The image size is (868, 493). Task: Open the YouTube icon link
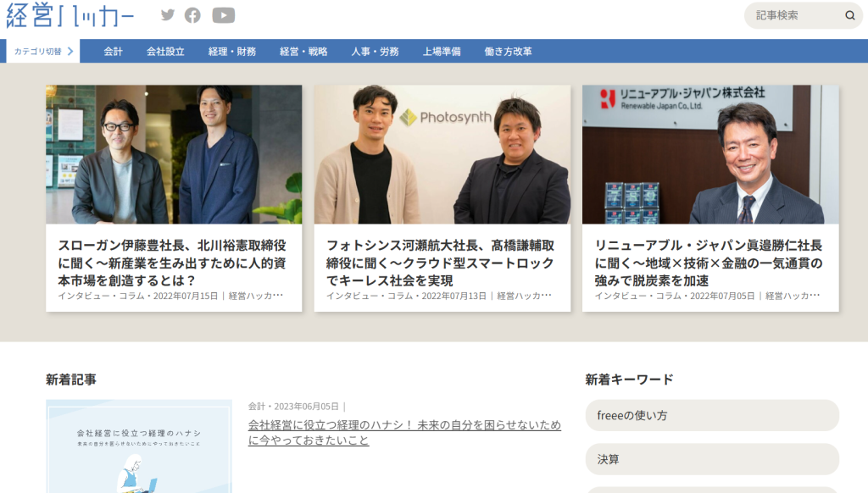223,15
